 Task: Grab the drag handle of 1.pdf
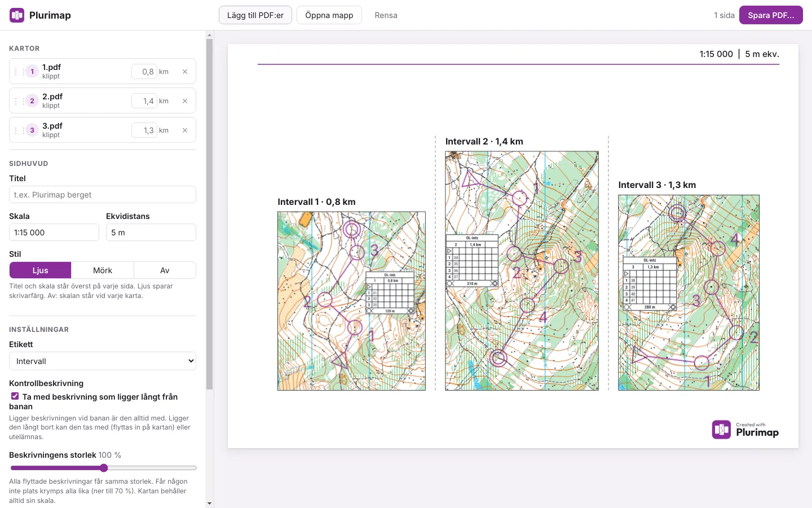(x=19, y=72)
